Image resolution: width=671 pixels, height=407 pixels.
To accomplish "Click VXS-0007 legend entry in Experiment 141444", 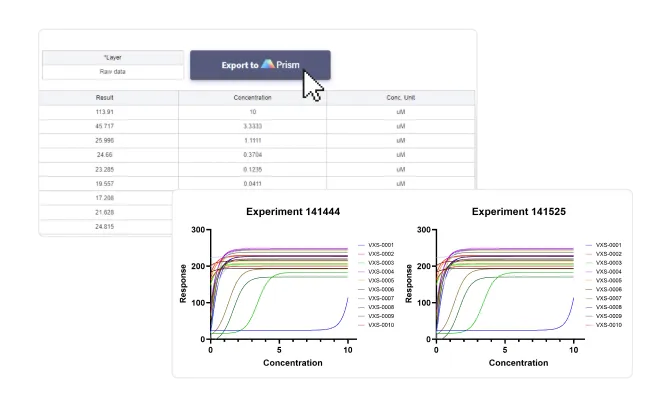I will coord(376,298).
